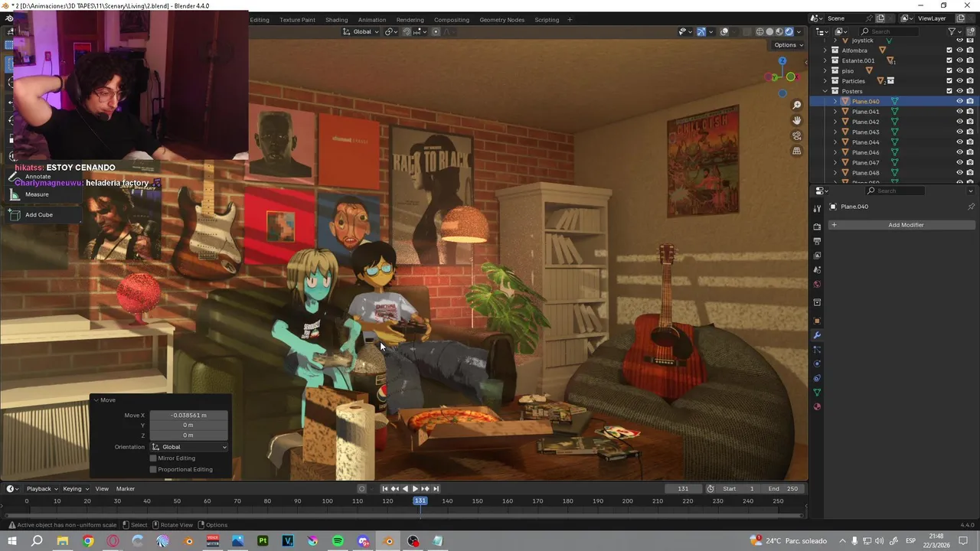Open the shading options dropdown arrow

tap(799, 31)
